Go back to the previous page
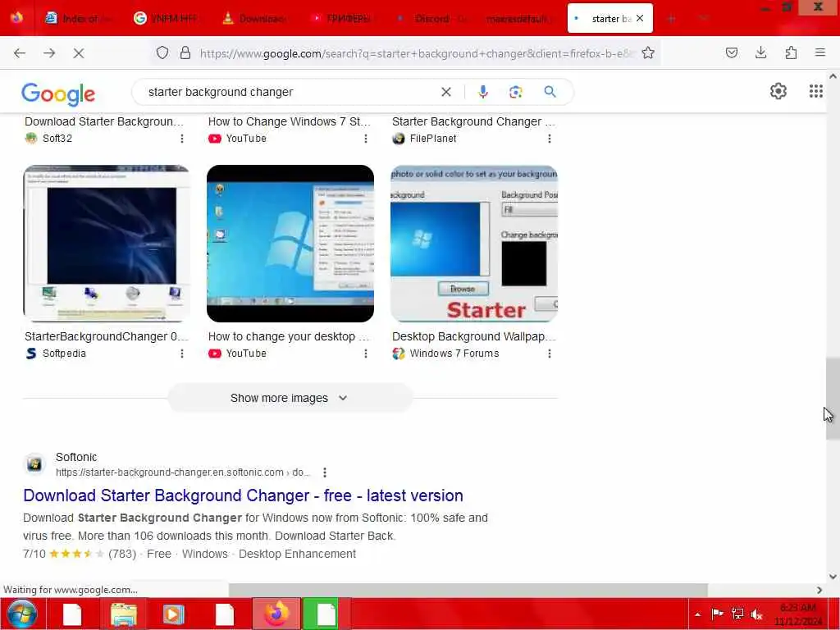 (x=20, y=53)
